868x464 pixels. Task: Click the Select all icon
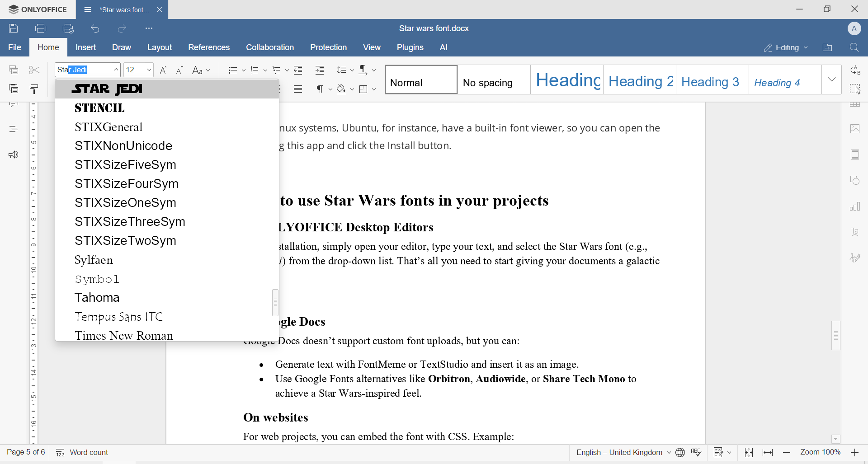click(855, 89)
